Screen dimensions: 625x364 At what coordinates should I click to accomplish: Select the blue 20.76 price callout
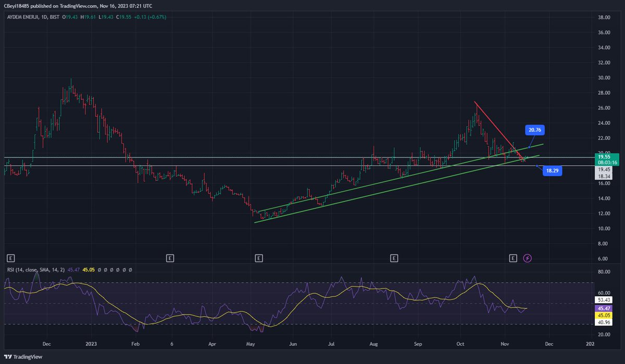coord(535,130)
